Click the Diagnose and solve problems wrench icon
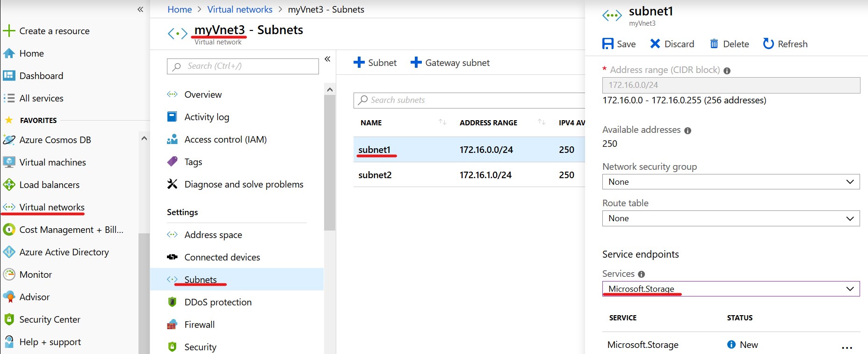 click(x=172, y=184)
